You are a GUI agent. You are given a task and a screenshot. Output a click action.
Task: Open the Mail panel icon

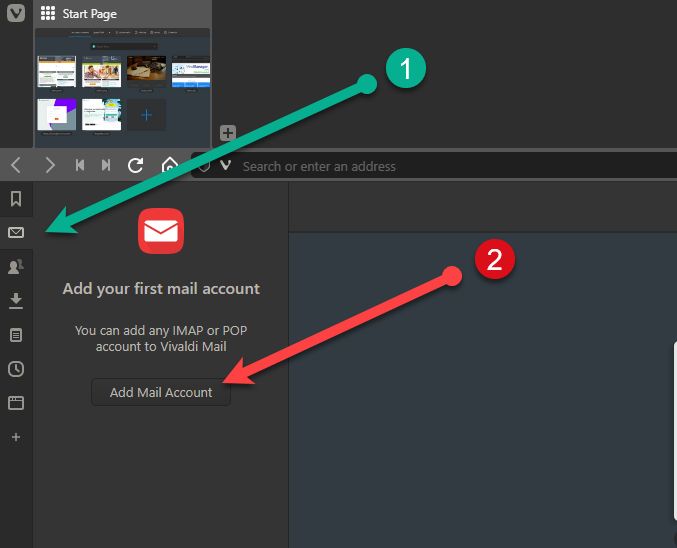click(16, 233)
